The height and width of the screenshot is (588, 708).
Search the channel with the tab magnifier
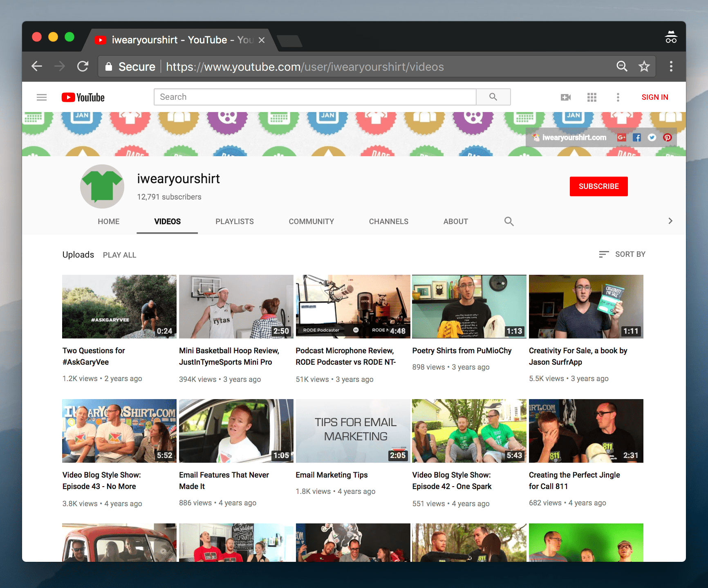pos(509,221)
